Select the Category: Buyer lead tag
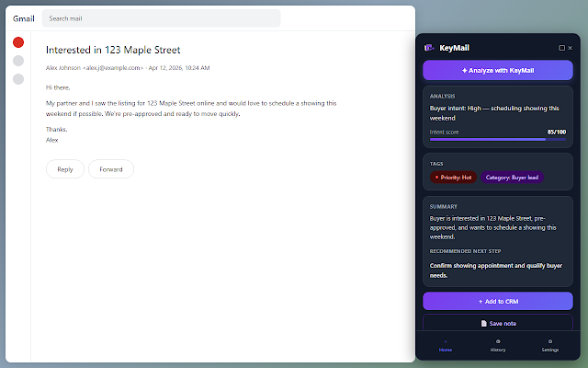The height and width of the screenshot is (368, 588). 512,178
